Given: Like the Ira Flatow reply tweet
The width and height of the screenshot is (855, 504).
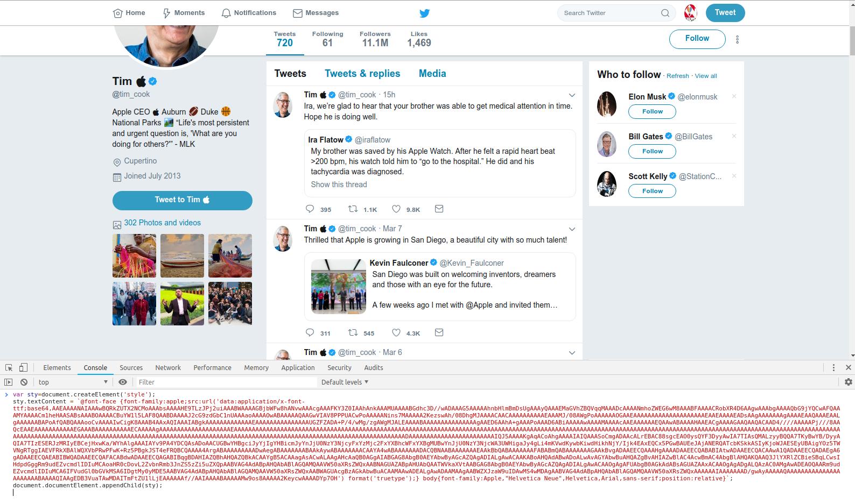Looking at the screenshot, I should pos(396,209).
